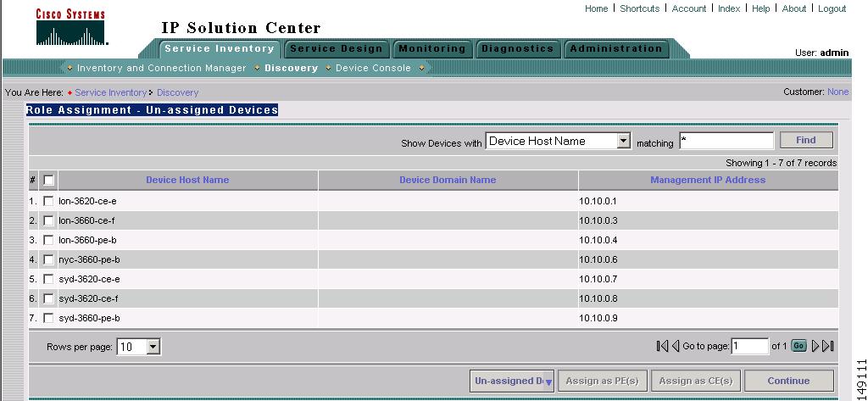
Task: Select the Discovery submenu item
Action: pyautogui.click(x=292, y=68)
